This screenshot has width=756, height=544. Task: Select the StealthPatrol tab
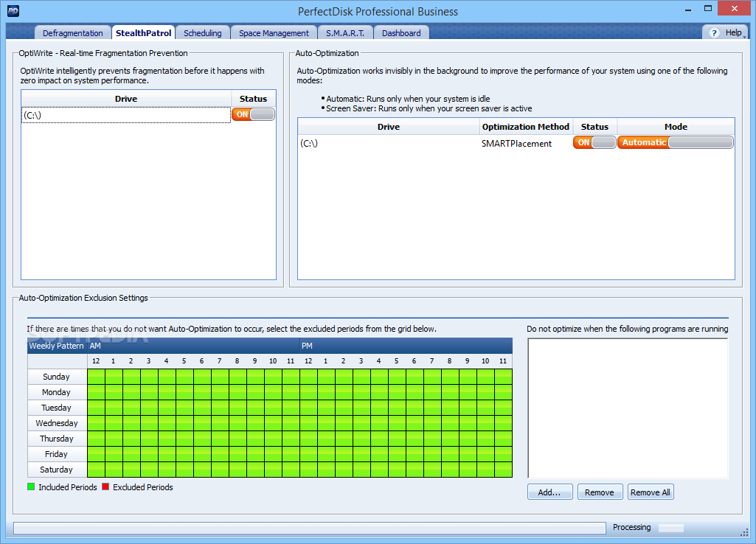point(143,32)
